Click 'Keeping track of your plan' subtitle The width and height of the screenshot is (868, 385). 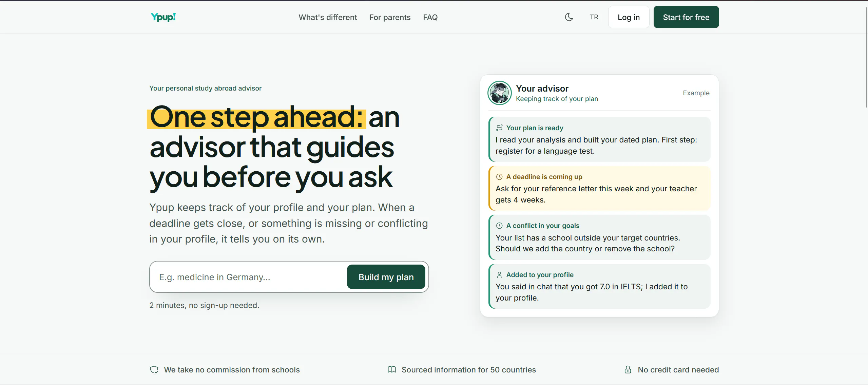click(x=557, y=99)
